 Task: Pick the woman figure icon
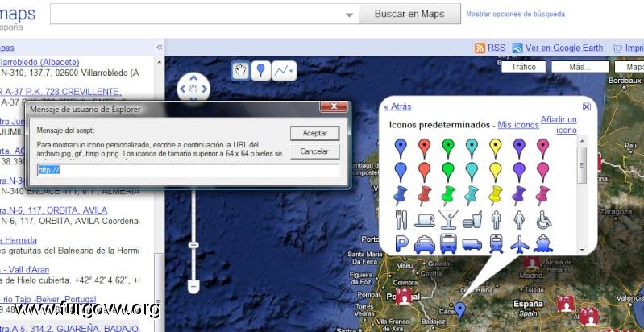tap(520, 219)
